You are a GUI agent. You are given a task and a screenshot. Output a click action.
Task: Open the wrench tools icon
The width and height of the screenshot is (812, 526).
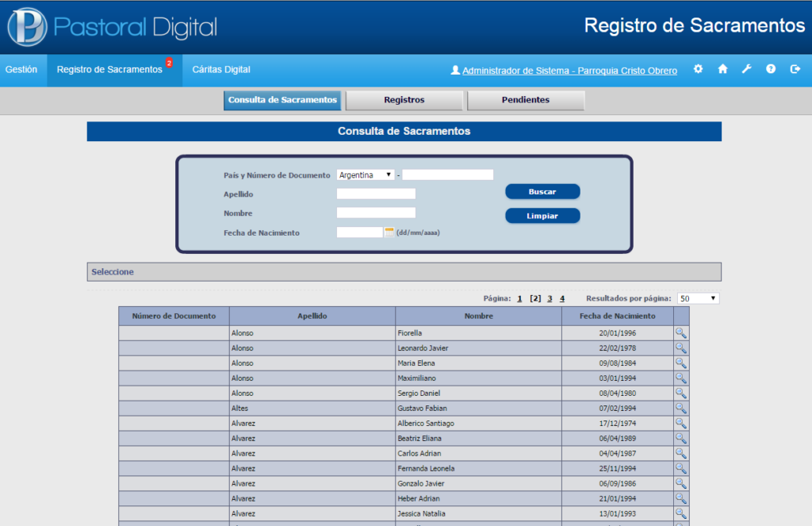tap(747, 69)
